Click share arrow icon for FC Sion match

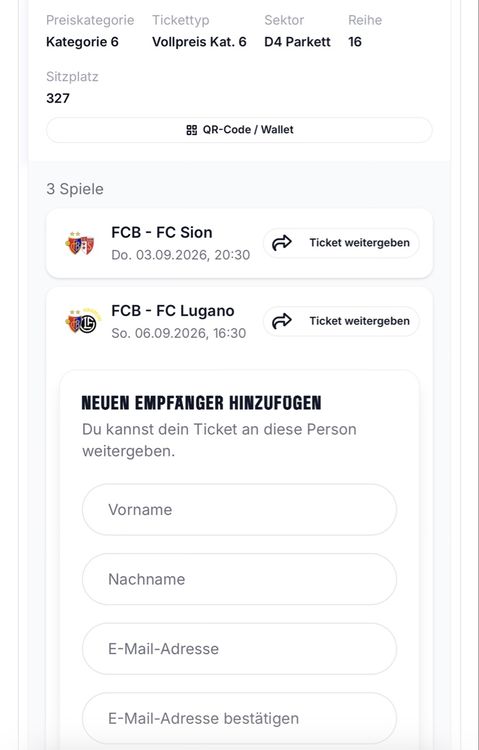coord(281,243)
